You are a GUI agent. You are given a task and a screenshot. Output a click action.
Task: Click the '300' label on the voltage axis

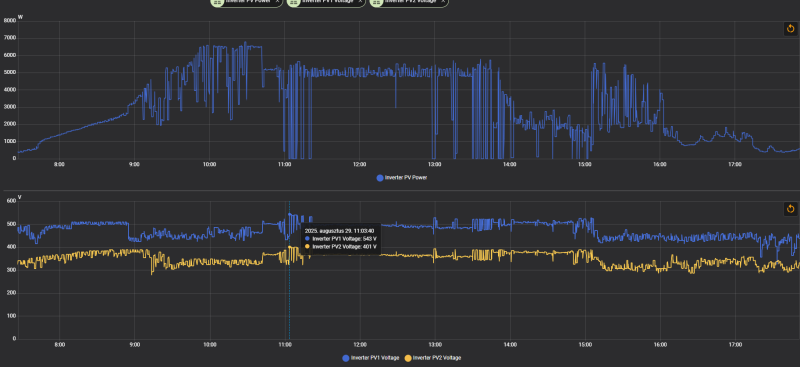coord(11,270)
